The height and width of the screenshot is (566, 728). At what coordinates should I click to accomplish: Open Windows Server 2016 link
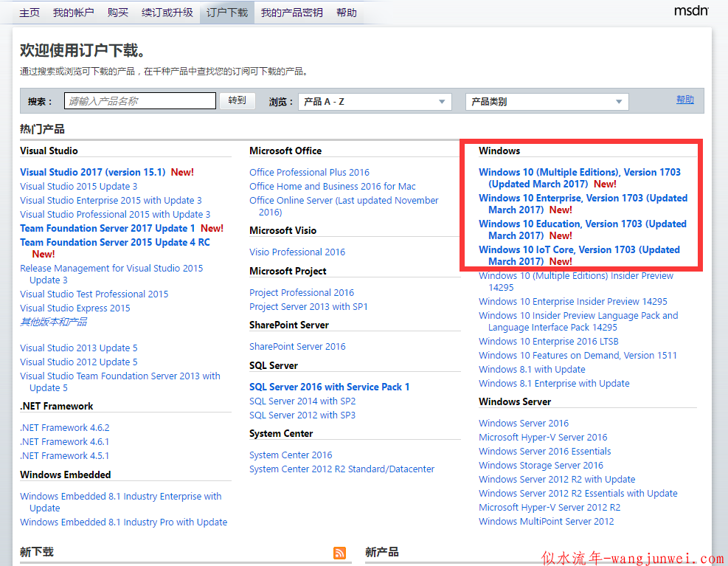click(x=524, y=424)
